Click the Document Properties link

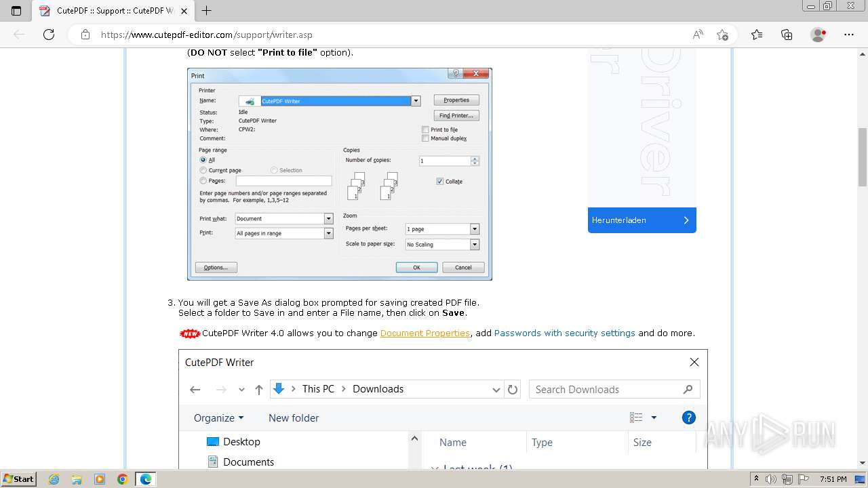[x=425, y=333]
